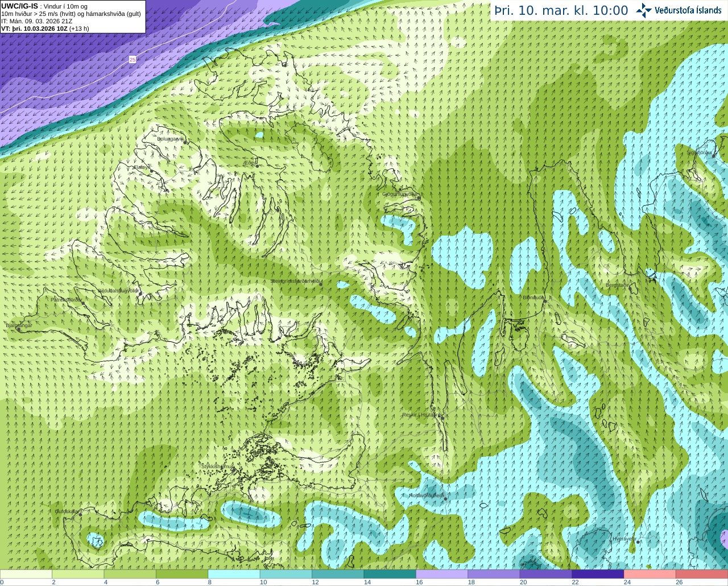
Task: Pick the 16–18 m/s lavender legend swatch
Action: tap(442, 574)
